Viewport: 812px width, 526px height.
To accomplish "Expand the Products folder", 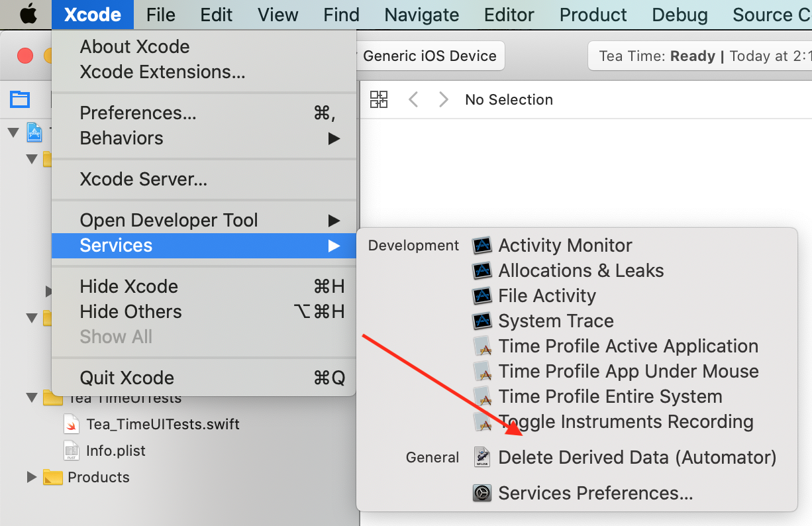I will click(31, 477).
